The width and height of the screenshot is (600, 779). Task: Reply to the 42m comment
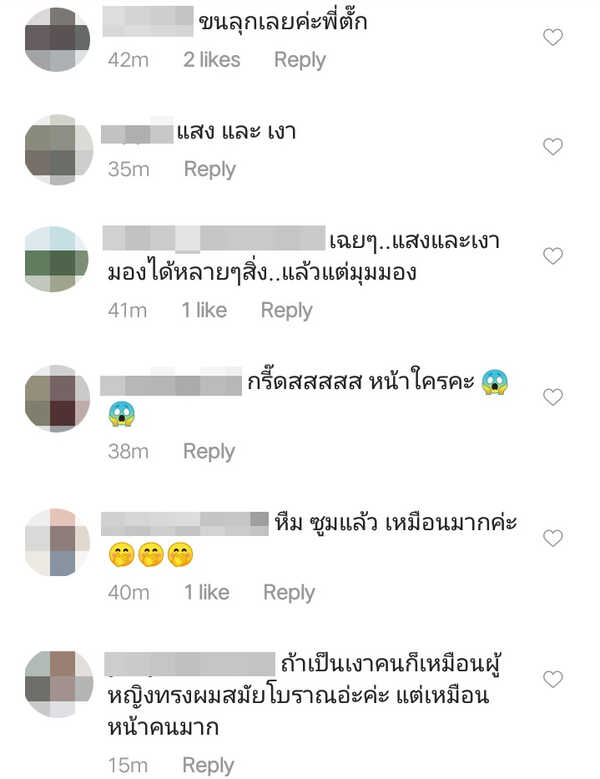(300, 60)
